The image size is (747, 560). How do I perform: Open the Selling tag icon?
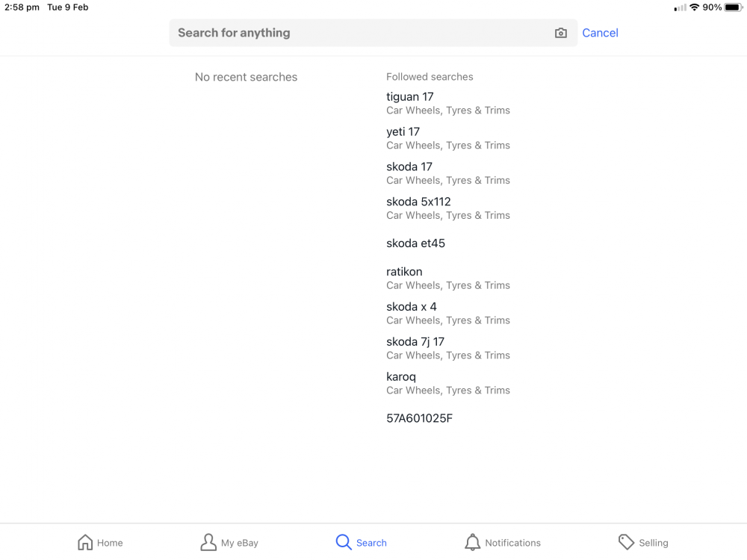(626, 542)
